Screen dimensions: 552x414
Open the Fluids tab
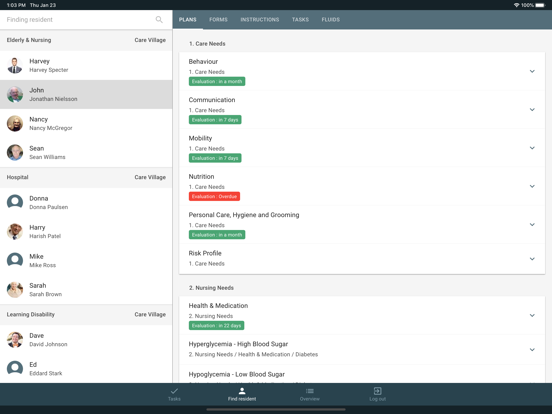[x=331, y=20]
